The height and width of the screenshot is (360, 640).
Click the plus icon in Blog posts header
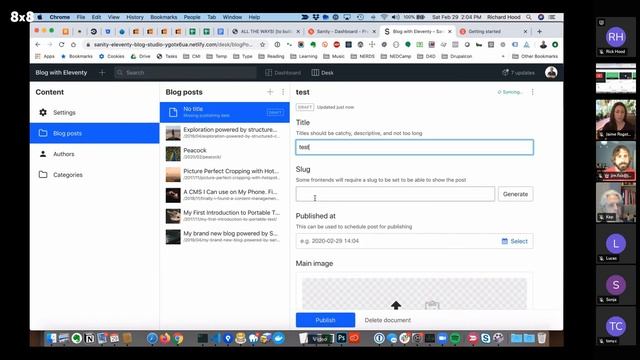(270, 92)
